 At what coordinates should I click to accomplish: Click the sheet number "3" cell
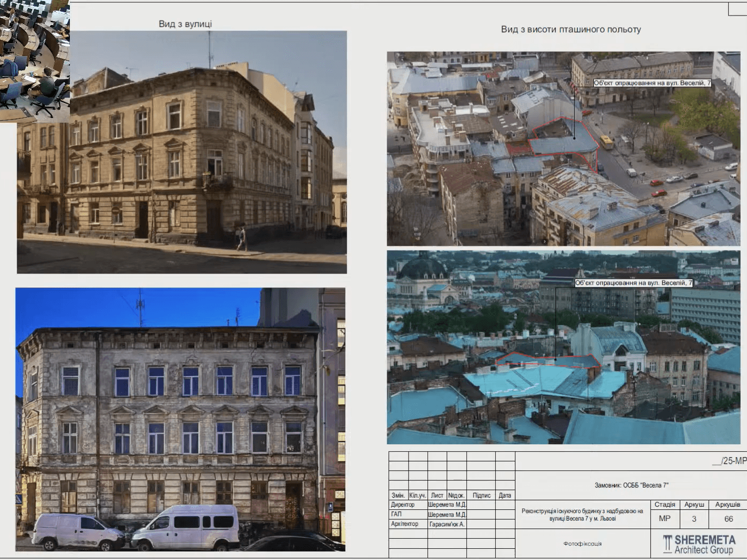[694, 518]
